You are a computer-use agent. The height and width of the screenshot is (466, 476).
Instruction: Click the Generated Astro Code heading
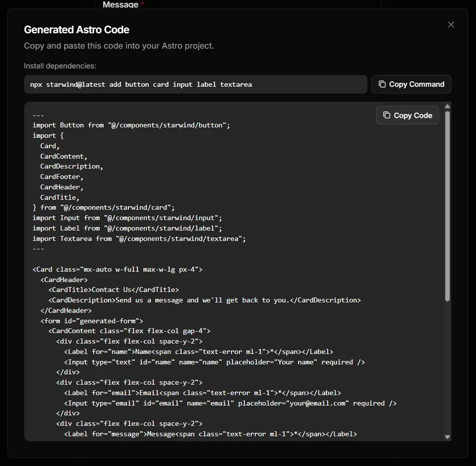pyautogui.click(x=76, y=30)
